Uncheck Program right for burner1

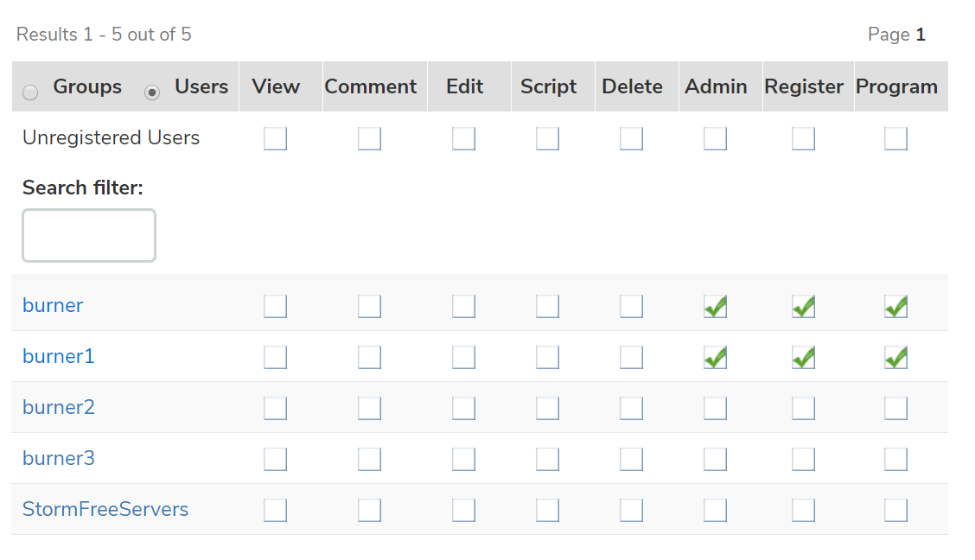[895, 357]
